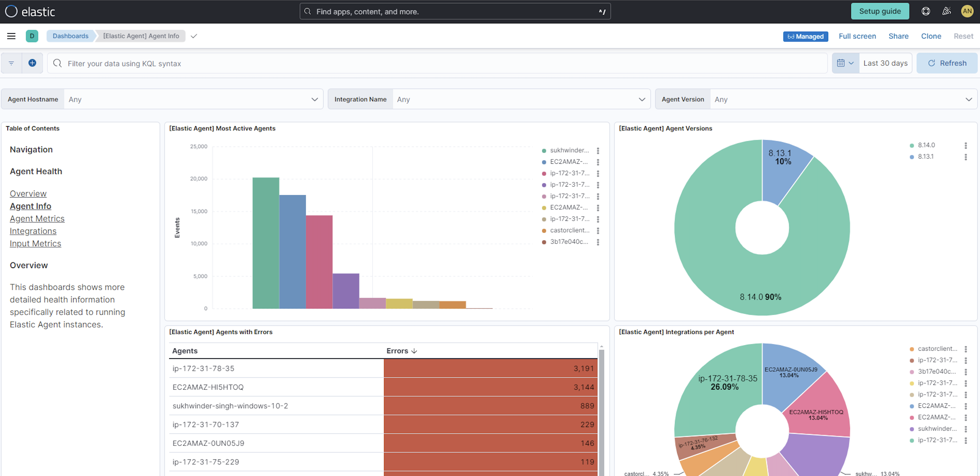Expand the Agent Version dropdown
This screenshot has height=476, width=980.
pyautogui.click(x=969, y=99)
